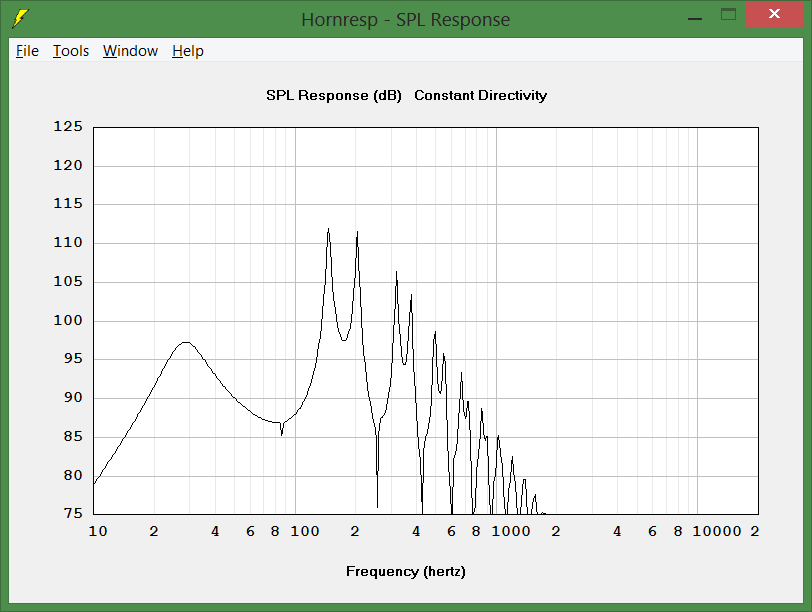Click the 90 dB y-axis label
The width and height of the screenshot is (812, 612).
click(73, 397)
